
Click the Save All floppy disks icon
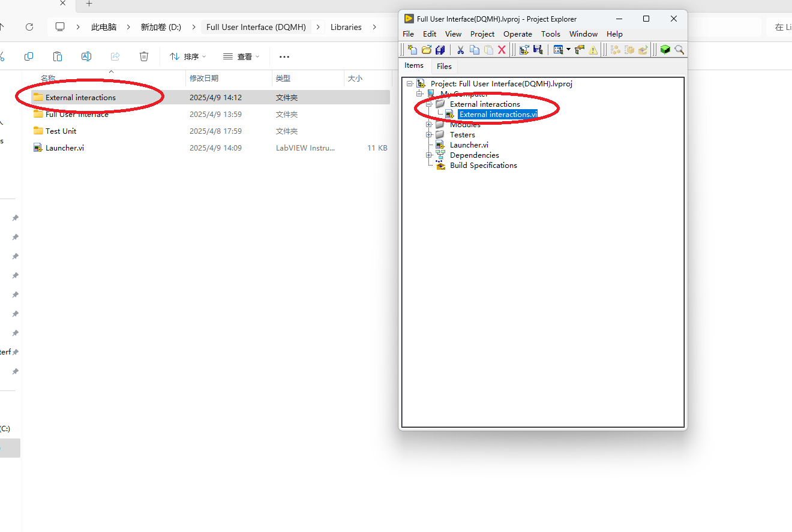point(440,50)
